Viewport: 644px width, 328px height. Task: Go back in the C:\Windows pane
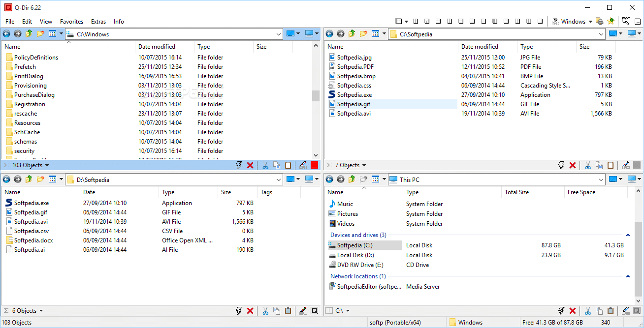(x=6, y=34)
